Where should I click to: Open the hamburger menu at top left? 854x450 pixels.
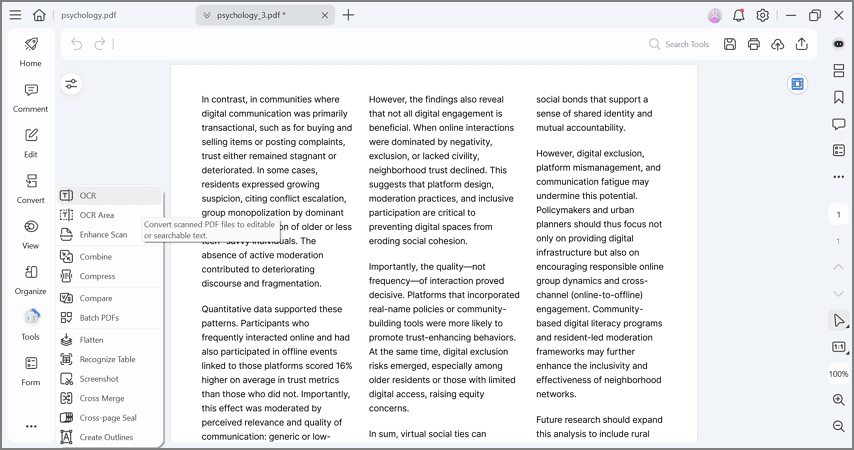point(15,15)
